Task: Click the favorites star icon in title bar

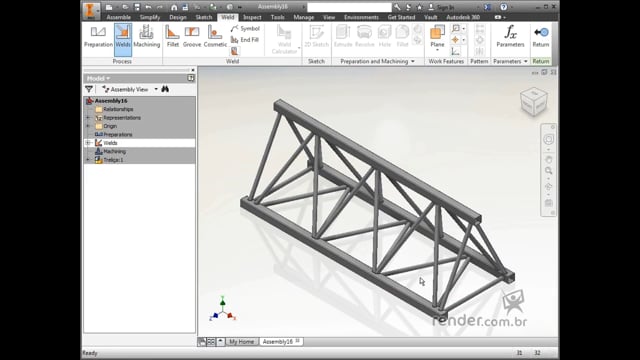Action: 419,7
